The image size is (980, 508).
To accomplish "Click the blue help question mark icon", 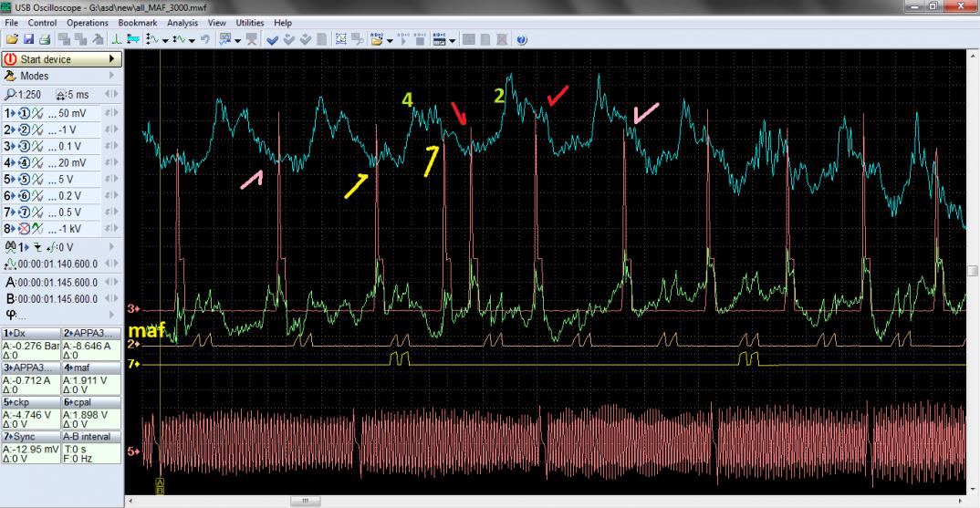I will (522, 39).
